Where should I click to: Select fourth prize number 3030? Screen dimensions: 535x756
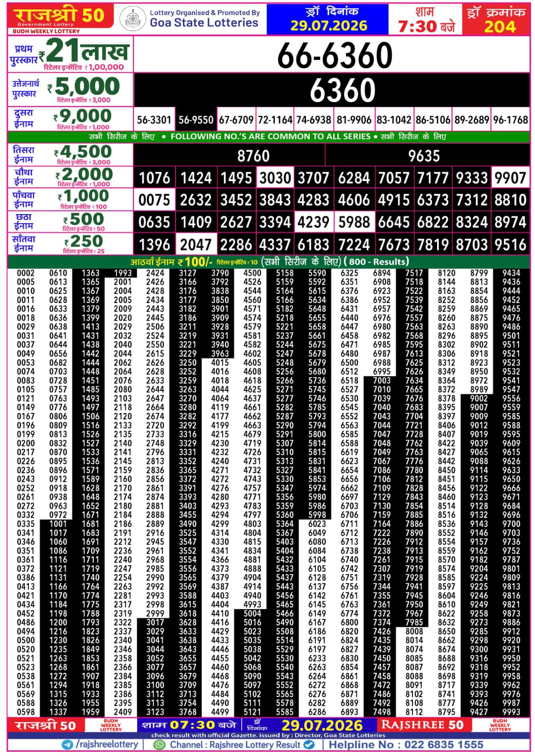coord(275,178)
